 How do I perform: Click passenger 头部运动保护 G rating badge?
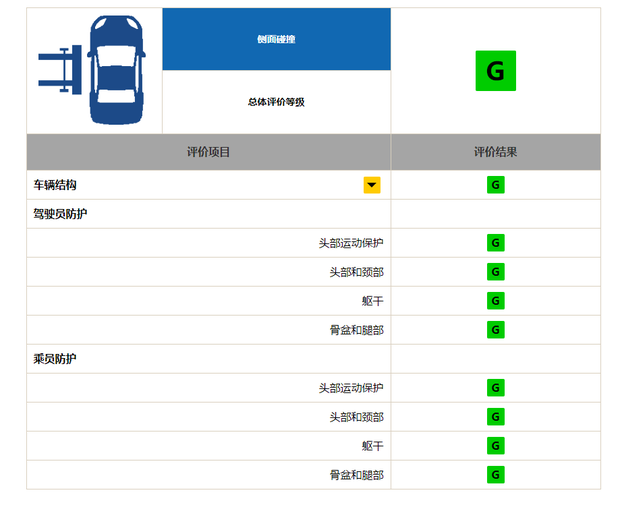click(495, 388)
